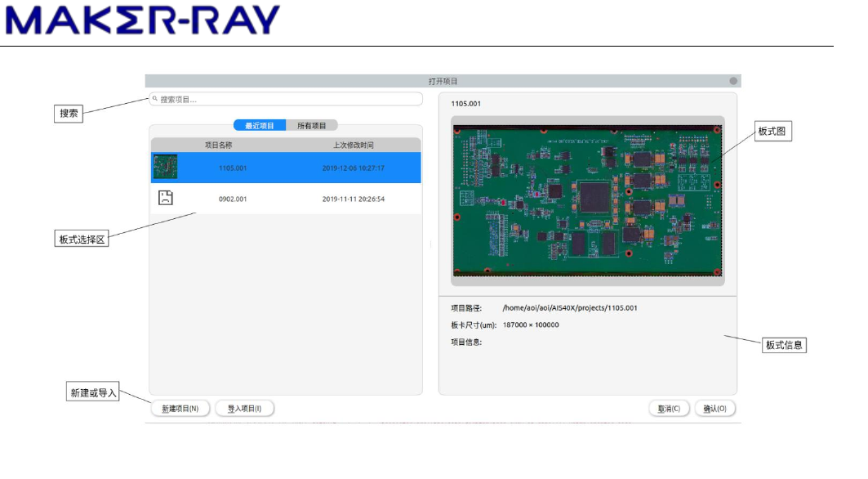The height and width of the screenshot is (479, 868).
Task: Close the 打开项目 dialog
Action: 733,81
